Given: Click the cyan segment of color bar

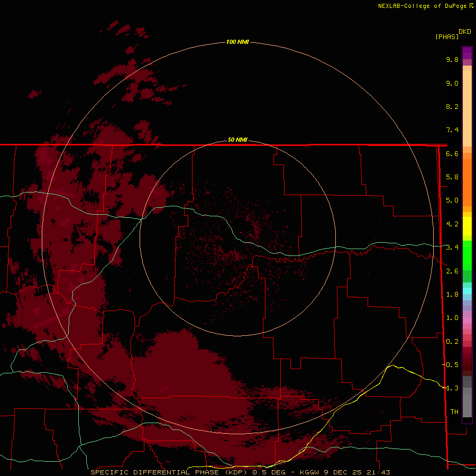Looking at the screenshot, I should tap(467, 291).
